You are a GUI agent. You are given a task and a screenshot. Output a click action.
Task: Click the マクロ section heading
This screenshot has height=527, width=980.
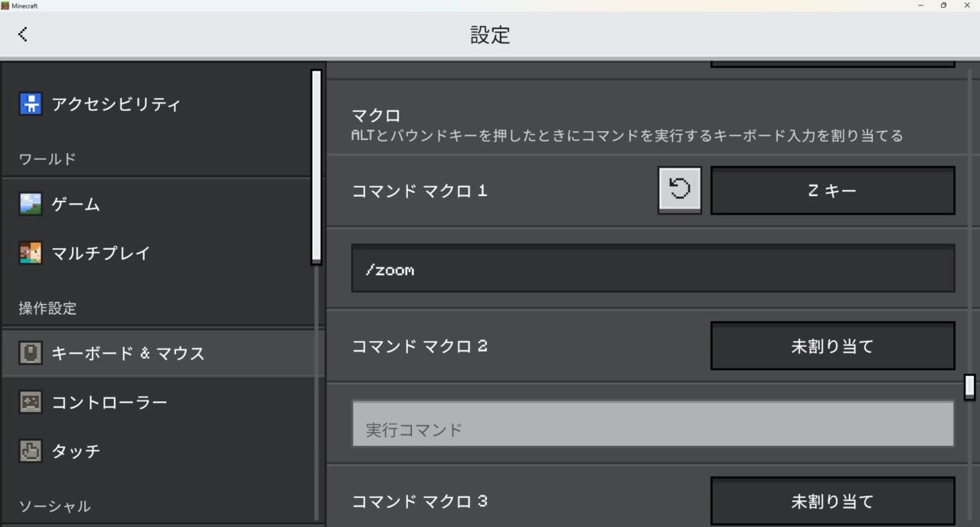coord(376,116)
